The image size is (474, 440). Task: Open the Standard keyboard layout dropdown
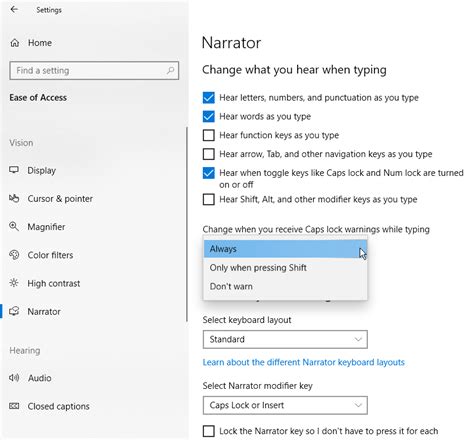click(x=285, y=339)
